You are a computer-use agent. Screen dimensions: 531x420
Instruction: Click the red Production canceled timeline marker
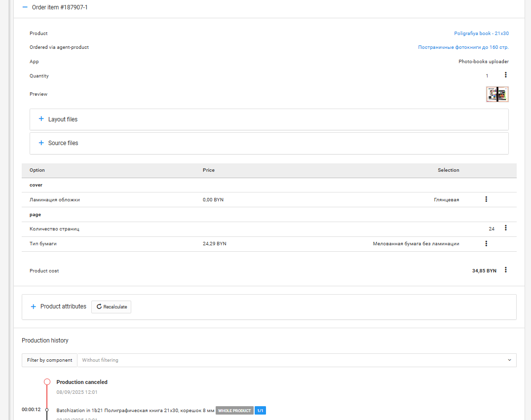tap(47, 382)
